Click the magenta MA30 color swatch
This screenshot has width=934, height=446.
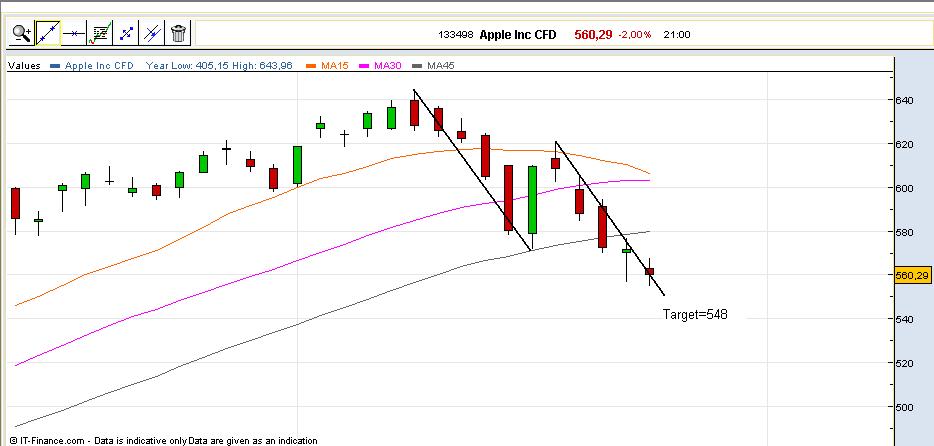pyautogui.click(x=364, y=66)
